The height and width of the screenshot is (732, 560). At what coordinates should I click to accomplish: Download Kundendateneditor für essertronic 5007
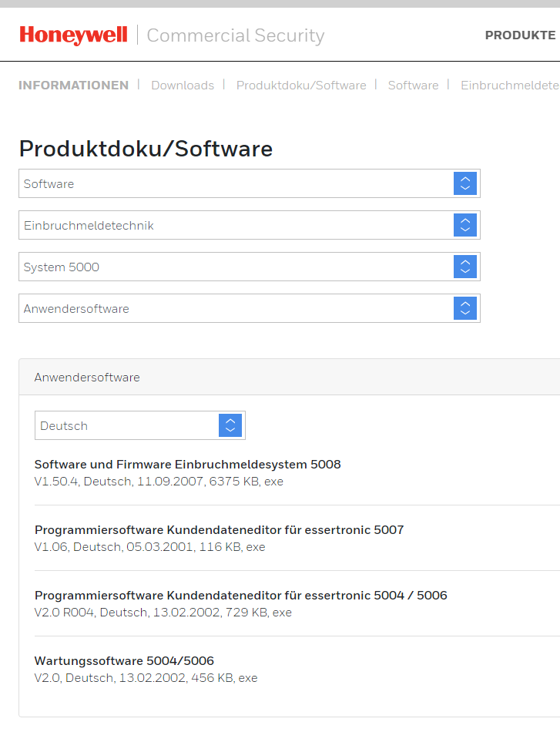219,530
